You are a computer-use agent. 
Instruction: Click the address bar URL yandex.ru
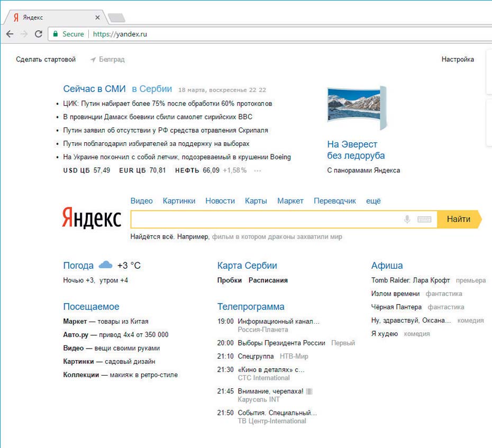[x=120, y=34]
